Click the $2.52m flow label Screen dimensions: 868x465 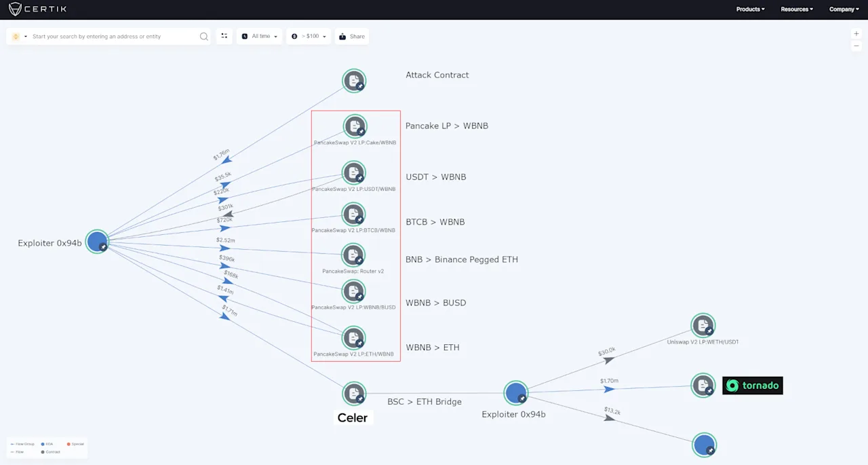pos(226,240)
